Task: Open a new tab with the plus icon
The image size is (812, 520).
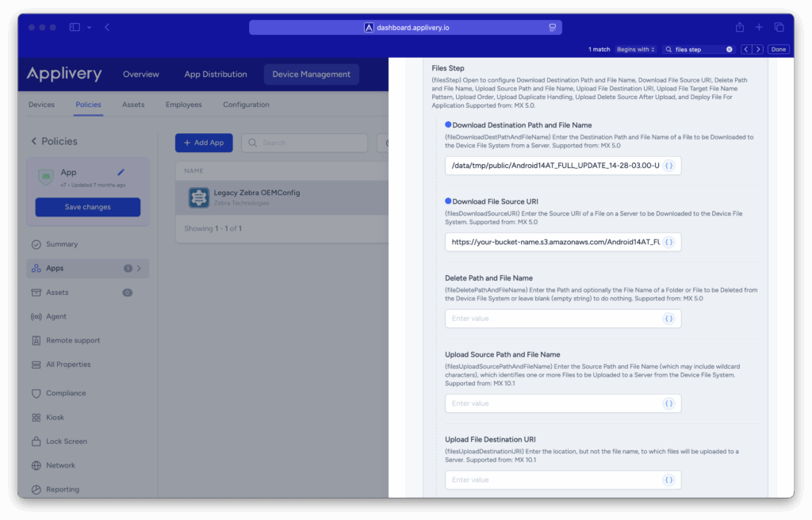Action: point(759,27)
